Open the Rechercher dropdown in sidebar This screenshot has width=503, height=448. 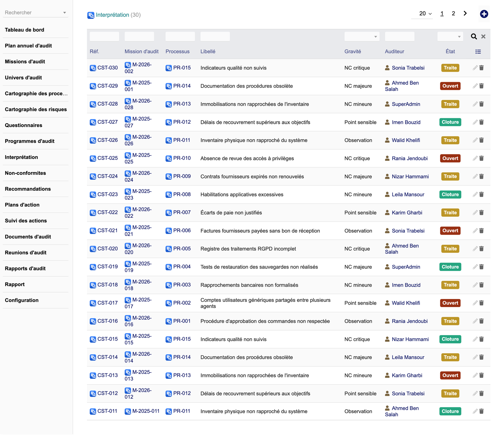coord(36,13)
